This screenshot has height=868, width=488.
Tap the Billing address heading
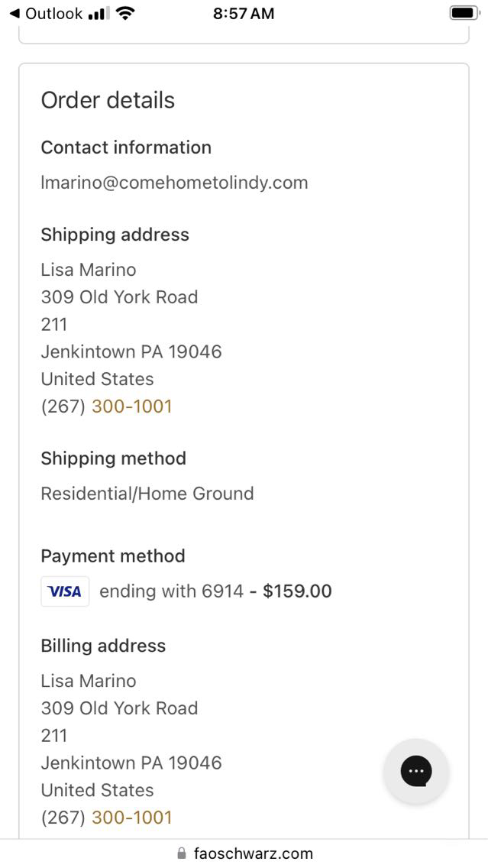(x=103, y=646)
